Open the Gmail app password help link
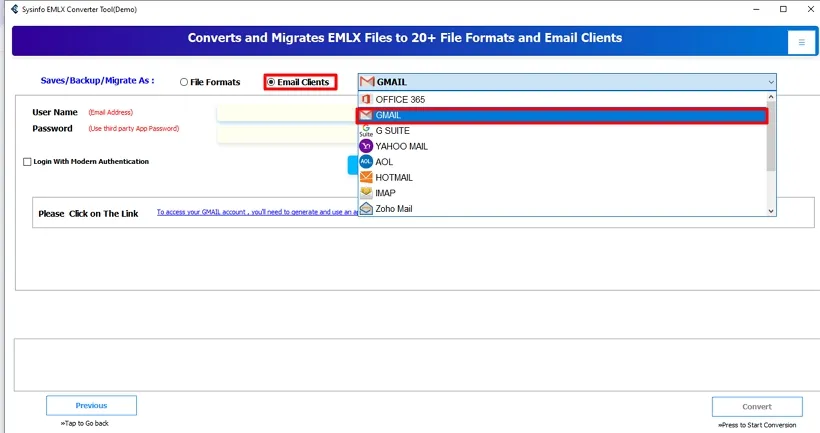This screenshot has width=820, height=433. (257, 212)
